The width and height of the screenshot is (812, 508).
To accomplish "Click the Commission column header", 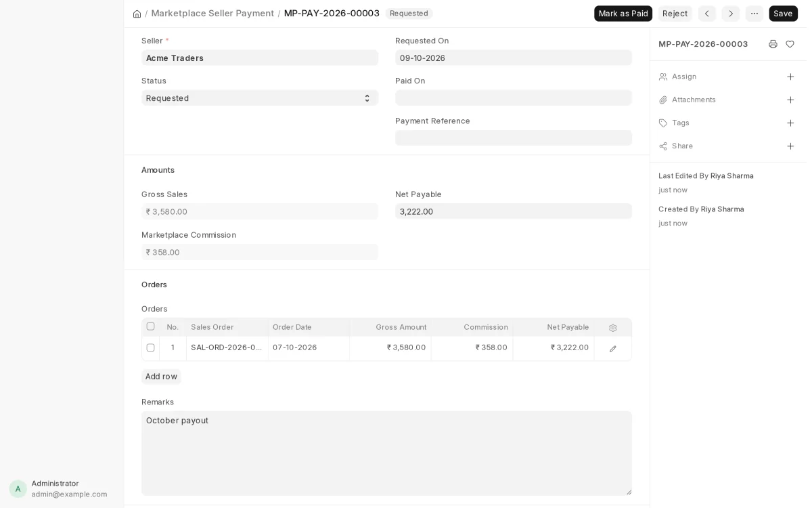I will point(472,327).
